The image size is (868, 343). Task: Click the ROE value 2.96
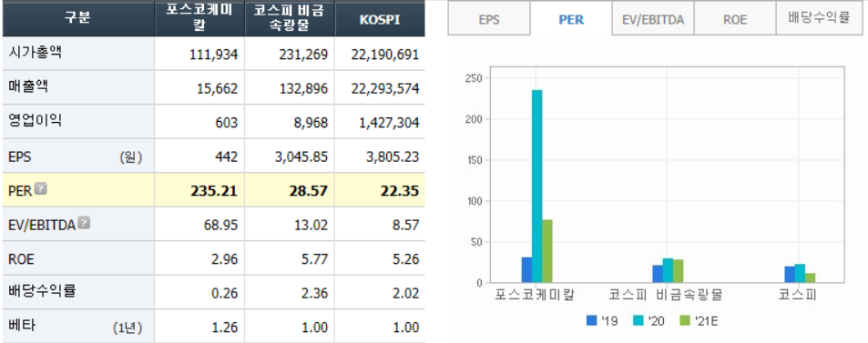[x=225, y=259]
